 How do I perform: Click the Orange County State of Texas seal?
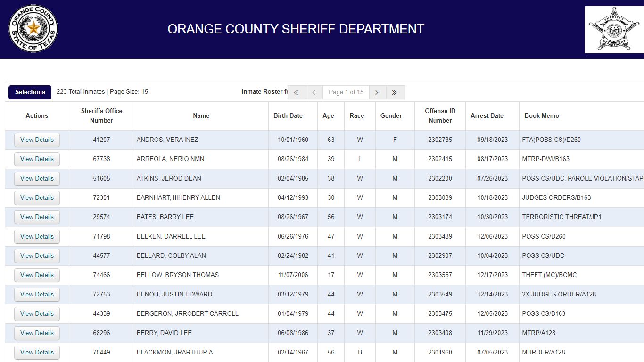tap(33, 29)
